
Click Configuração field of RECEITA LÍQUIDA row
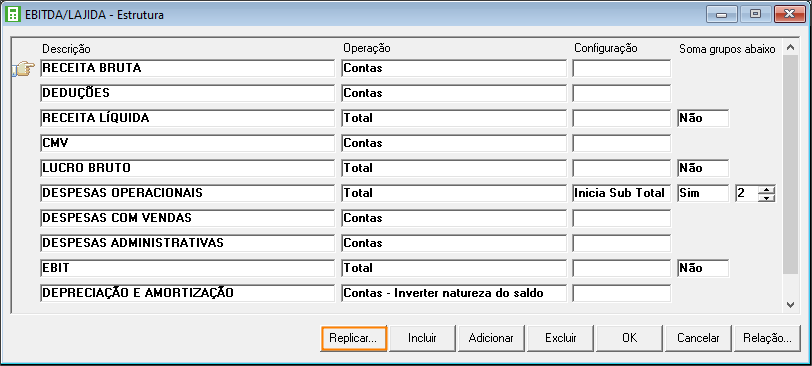coord(621,118)
